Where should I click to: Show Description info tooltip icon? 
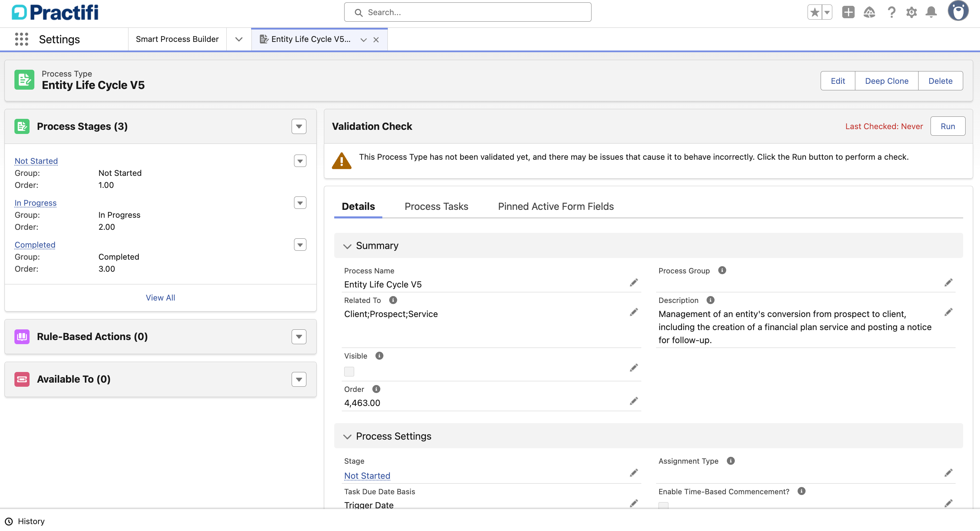point(710,300)
